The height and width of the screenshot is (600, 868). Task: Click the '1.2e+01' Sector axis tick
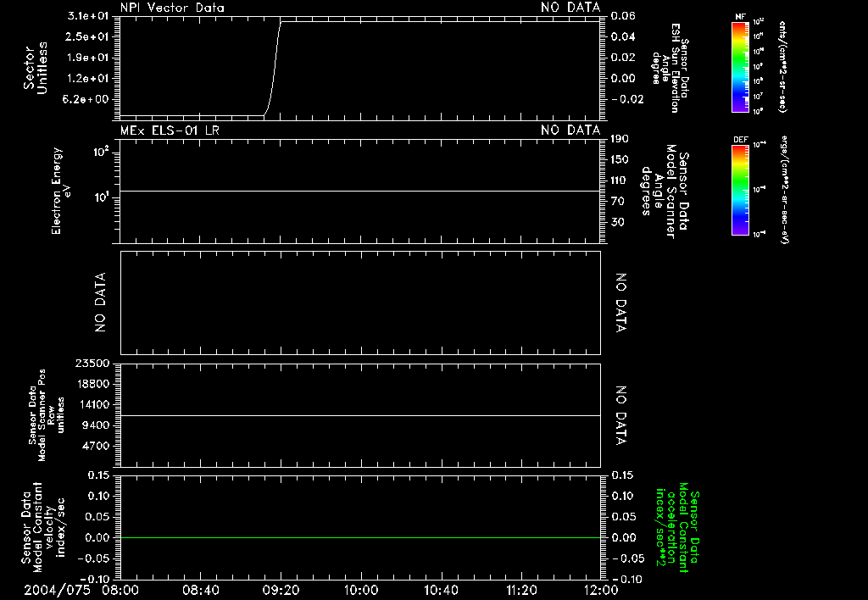coord(87,78)
